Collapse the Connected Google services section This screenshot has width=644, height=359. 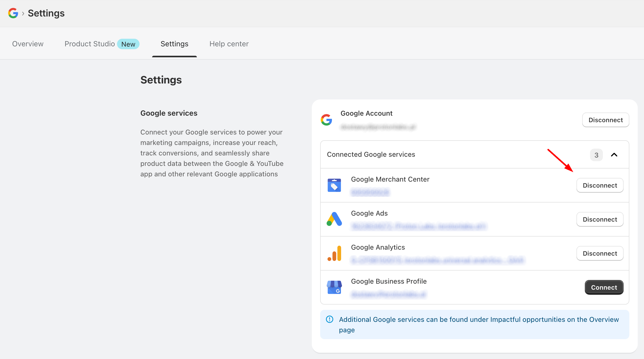pos(614,155)
